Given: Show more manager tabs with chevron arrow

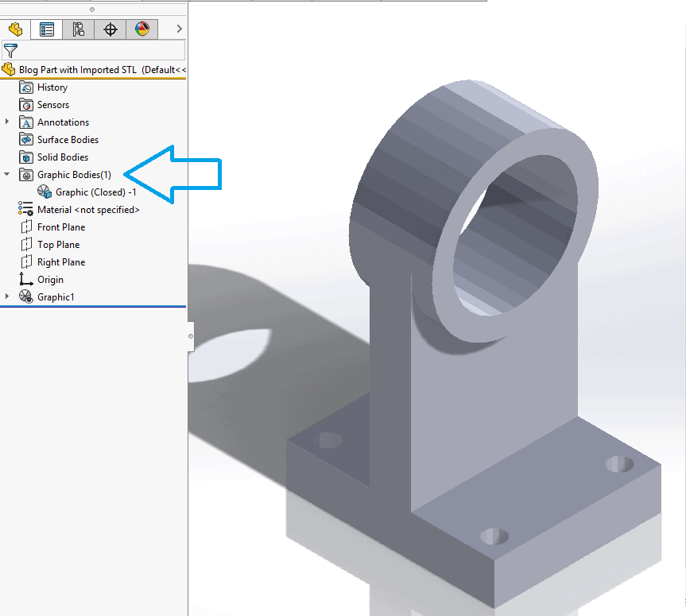Looking at the screenshot, I should pos(179,29).
